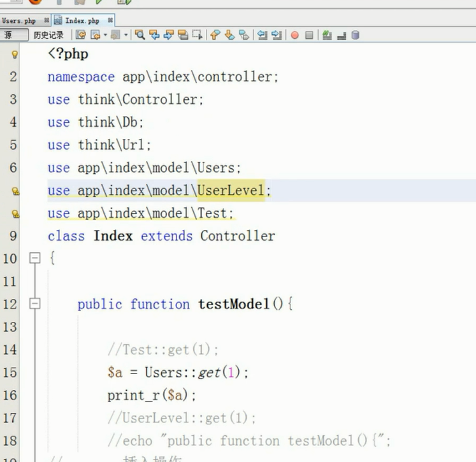Toggle highlight search icon
Image resolution: width=476 pixels, height=462 pixels.
[183, 35]
